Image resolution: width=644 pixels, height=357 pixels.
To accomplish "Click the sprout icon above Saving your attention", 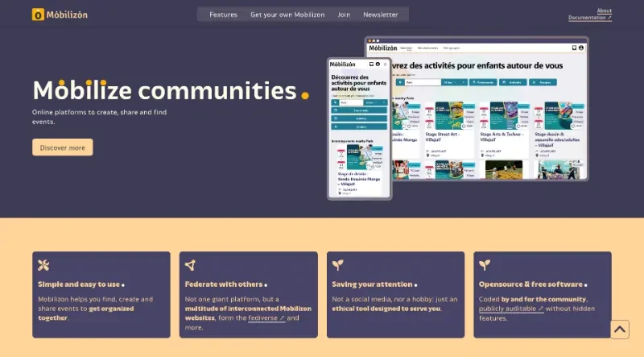I will [x=338, y=264].
